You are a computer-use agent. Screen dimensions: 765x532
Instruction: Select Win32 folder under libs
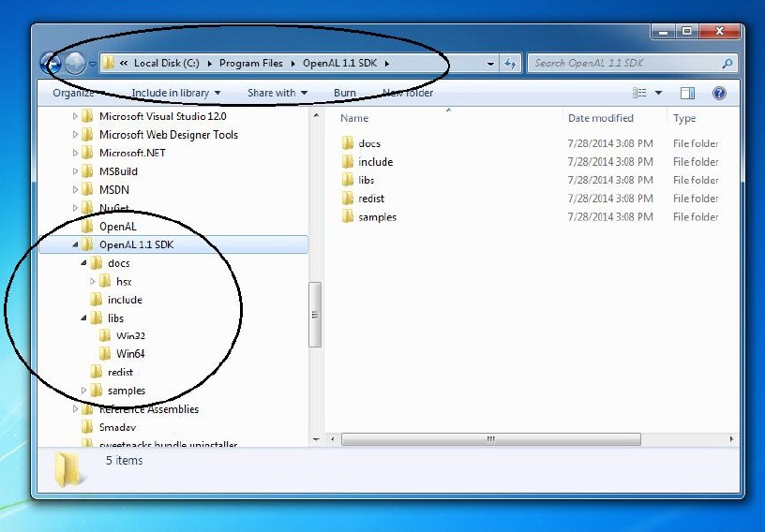(130, 335)
